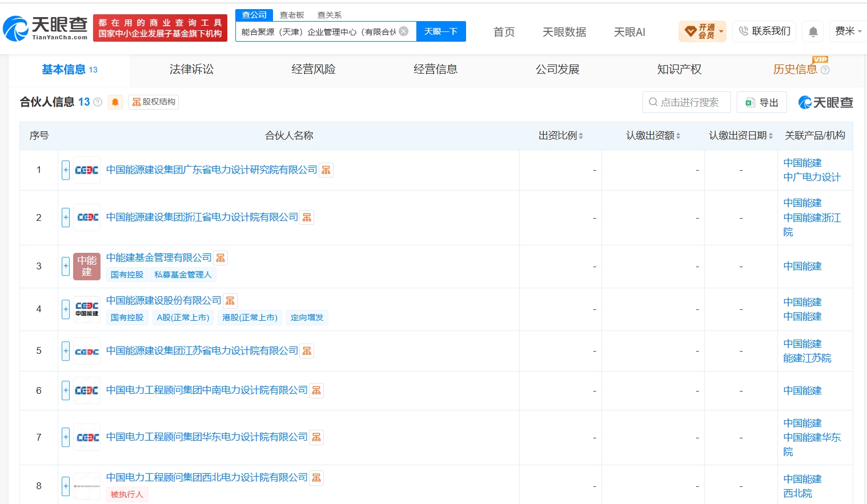Expand row 2 partner details

click(66, 217)
